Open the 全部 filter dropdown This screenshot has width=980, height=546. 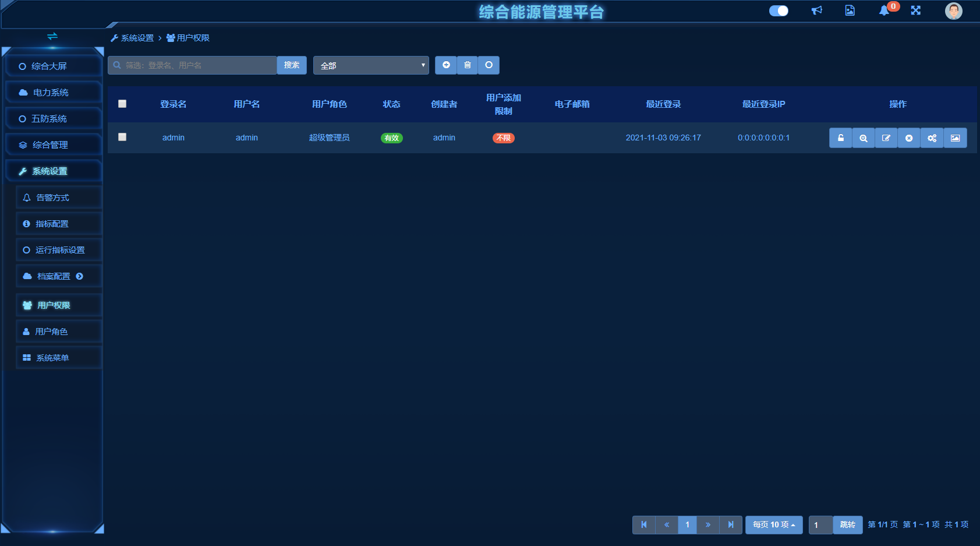[x=371, y=65]
